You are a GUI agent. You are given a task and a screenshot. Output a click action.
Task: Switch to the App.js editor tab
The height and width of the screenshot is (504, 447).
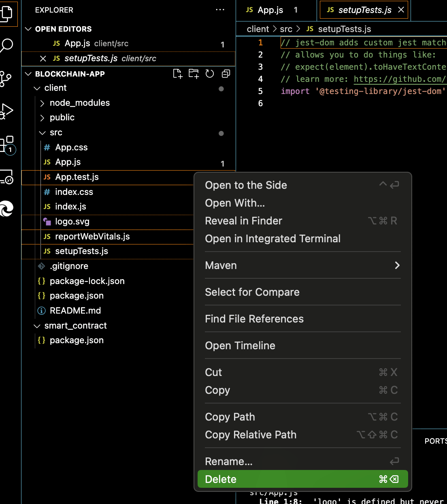coord(270,10)
